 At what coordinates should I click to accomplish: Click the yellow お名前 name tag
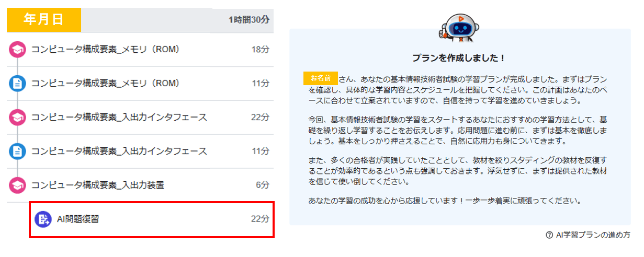click(x=320, y=78)
